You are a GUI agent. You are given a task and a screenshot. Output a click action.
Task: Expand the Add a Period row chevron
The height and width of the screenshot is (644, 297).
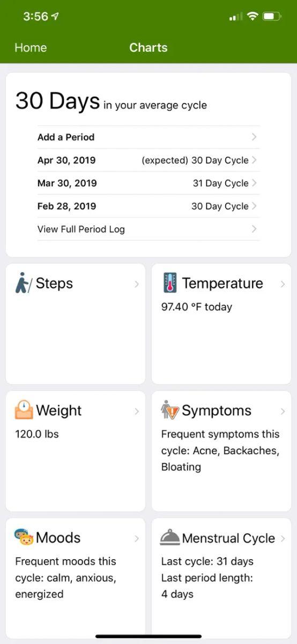tap(254, 137)
